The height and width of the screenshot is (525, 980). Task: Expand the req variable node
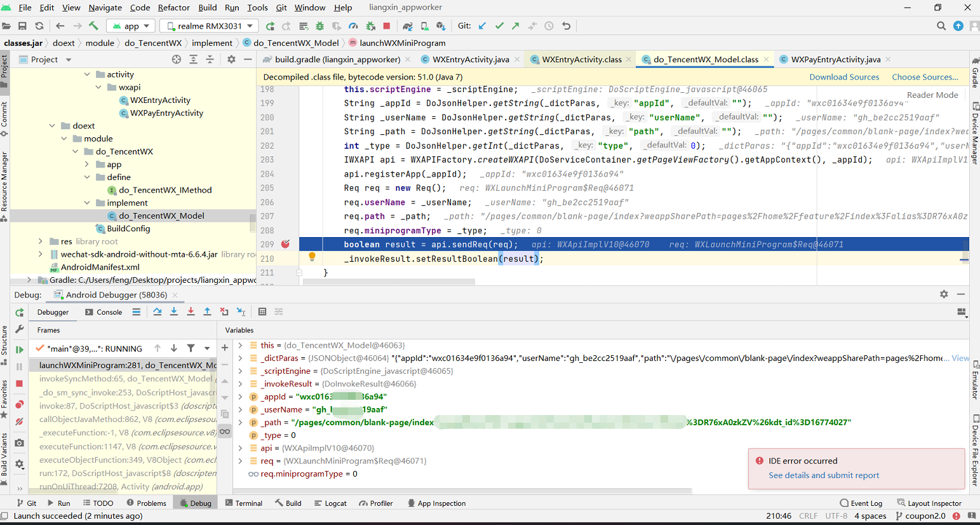coord(240,461)
